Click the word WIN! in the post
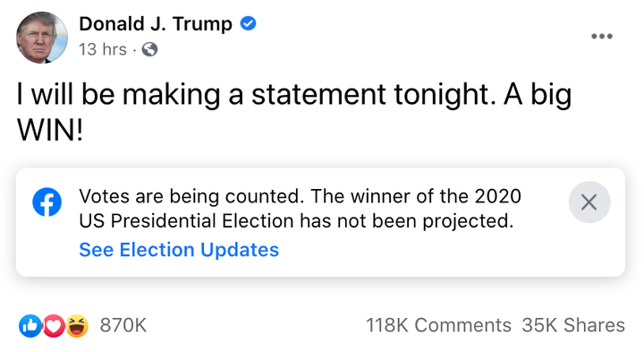 (50, 130)
